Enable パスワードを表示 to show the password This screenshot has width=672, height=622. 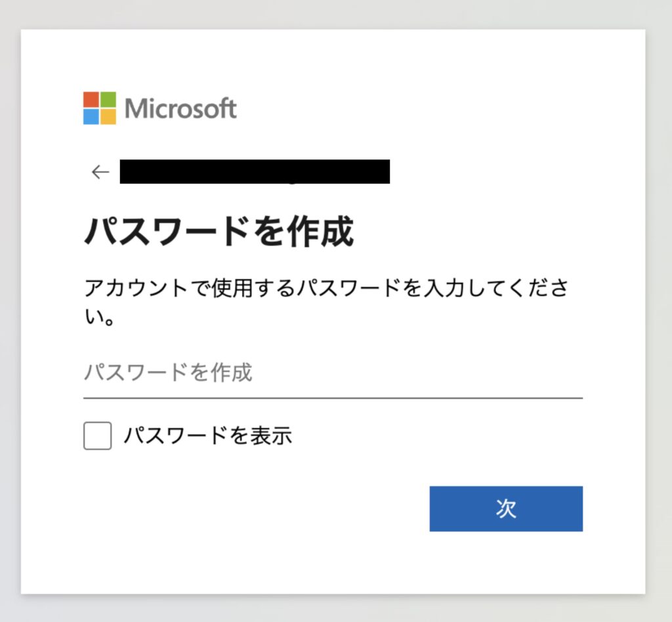[x=96, y=435]
